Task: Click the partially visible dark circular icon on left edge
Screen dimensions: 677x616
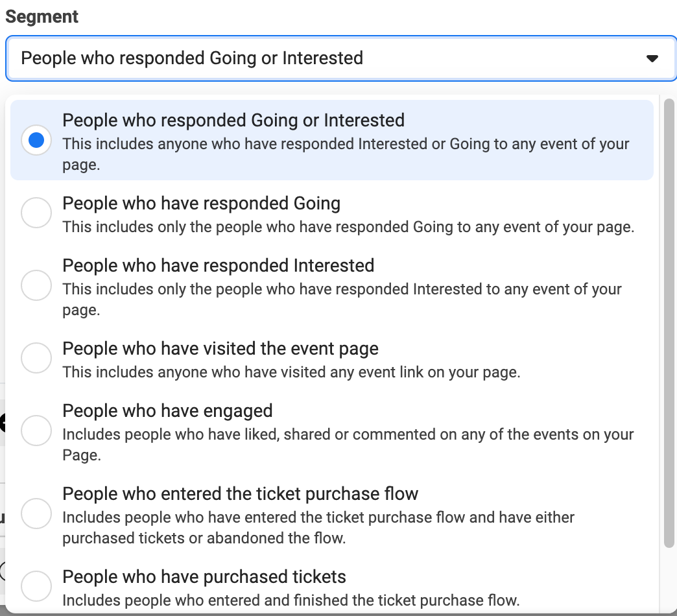Action: (3, 421)
